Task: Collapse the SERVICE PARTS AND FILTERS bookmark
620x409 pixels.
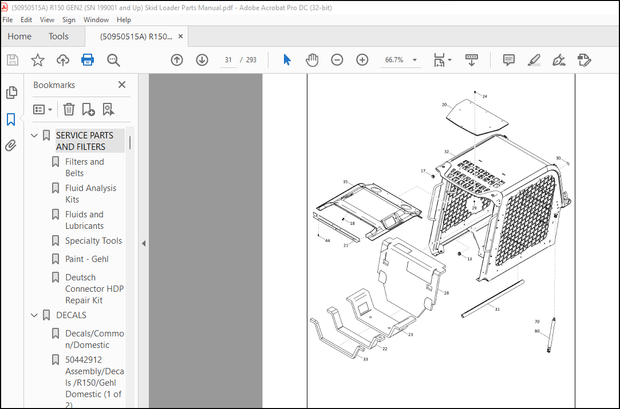Action: pyautogui.click(x=34, y=136)
